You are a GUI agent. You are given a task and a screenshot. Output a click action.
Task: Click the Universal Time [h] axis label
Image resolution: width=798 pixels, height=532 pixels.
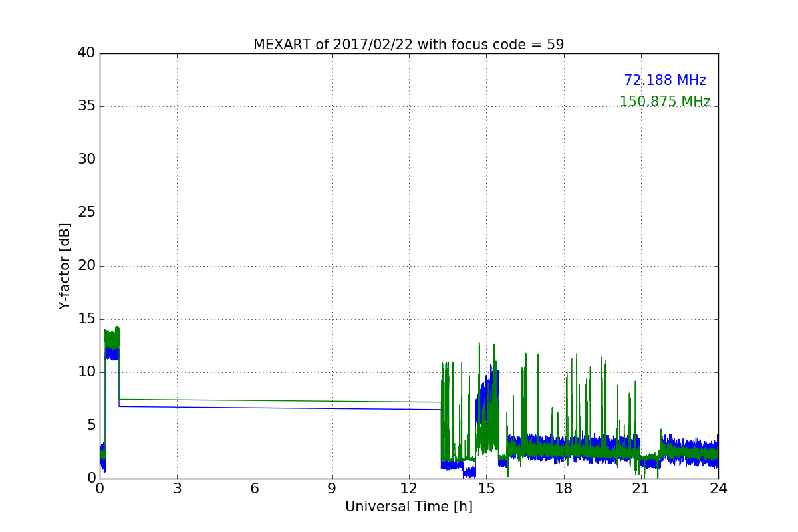point(408,507)
